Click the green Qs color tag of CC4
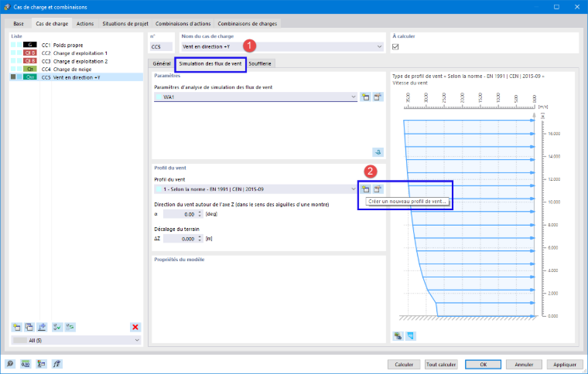Viewport: 588px width, 374px height. pyautogui.click(x=30, y=69)
